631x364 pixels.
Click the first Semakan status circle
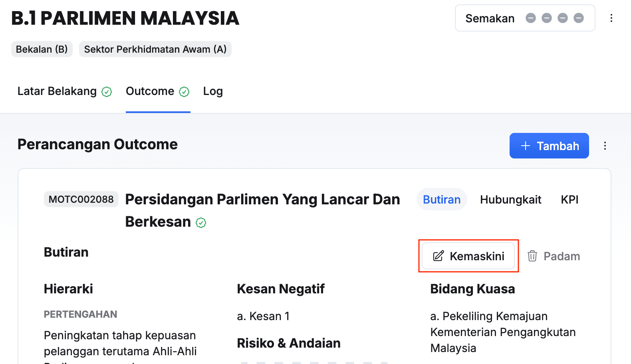click(x=530, y=18)
